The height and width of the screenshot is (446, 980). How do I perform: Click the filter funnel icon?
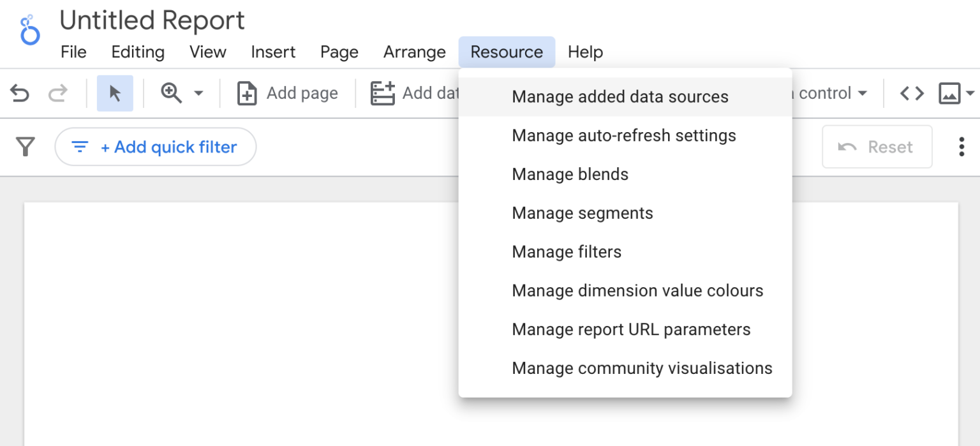coord(25,147)
